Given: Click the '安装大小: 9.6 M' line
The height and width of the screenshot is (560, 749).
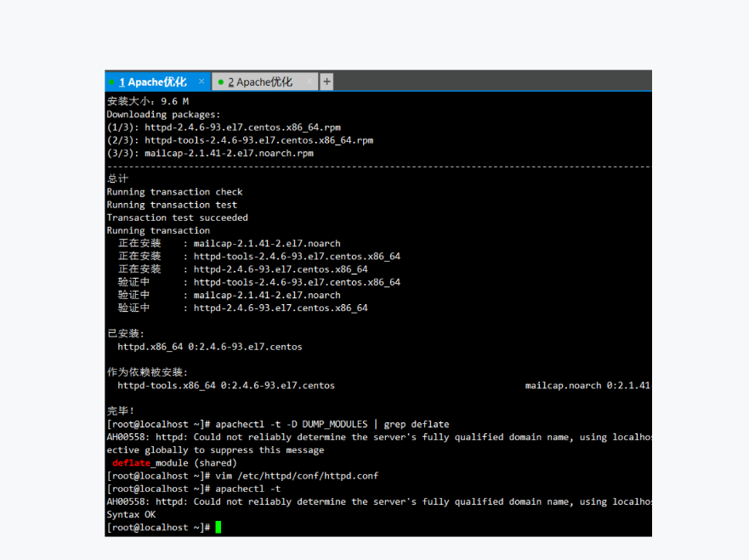Looking at the screenshot, I should tap(148, 101).
